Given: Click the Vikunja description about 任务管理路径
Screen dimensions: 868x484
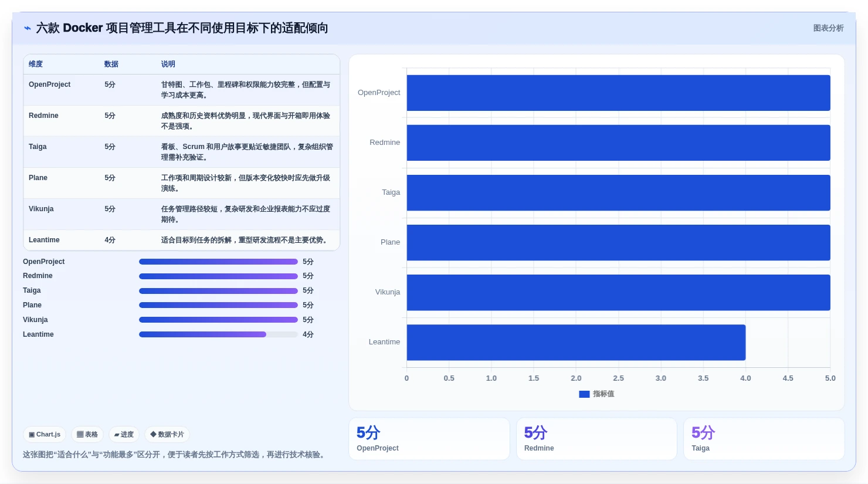Looking at the screenshot, I should 246,214.
